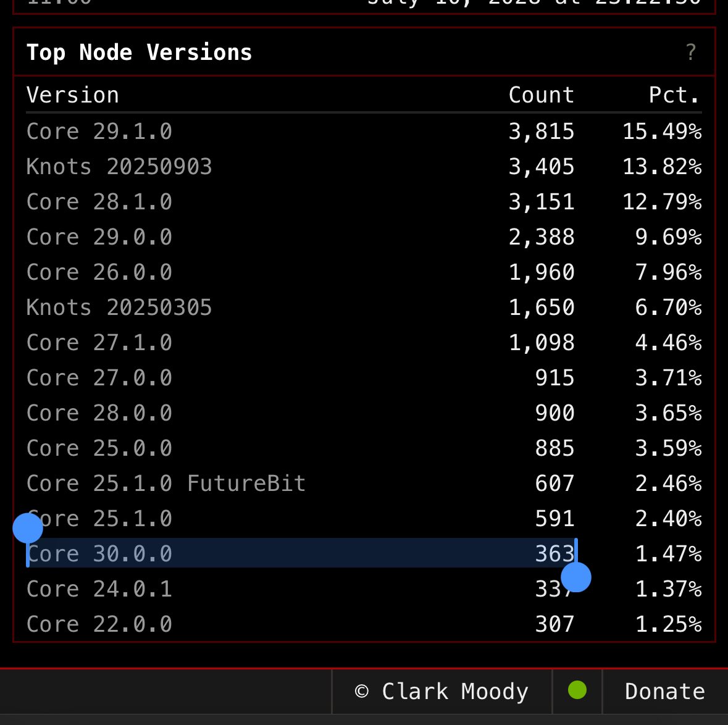Click the Pct. column header
The width and height of the screenshot is (728, 725).
(674, 95)
